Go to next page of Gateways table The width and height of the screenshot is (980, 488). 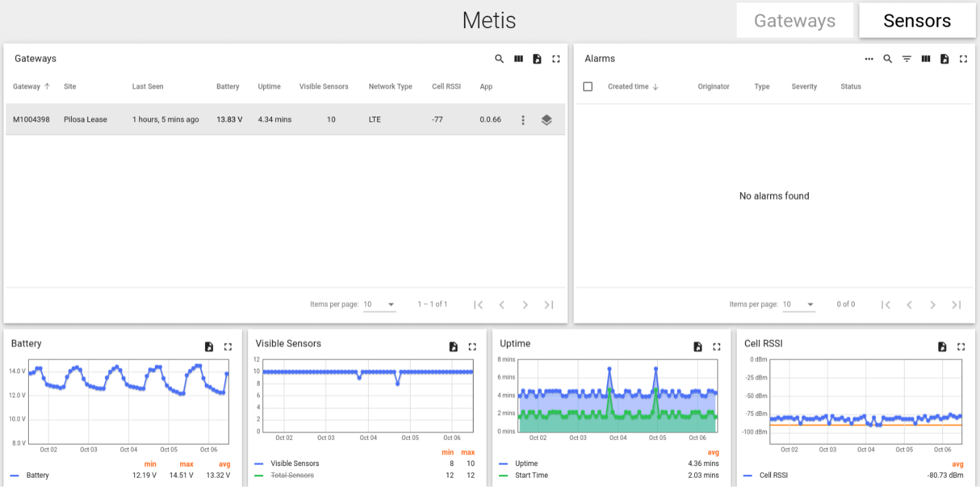525,305
